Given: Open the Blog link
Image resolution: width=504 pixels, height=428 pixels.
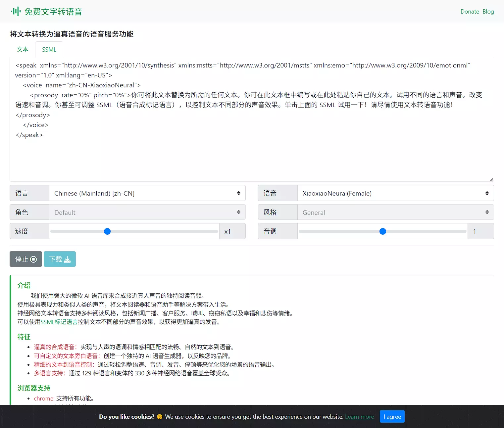Looking at the screenshot, I should pos(488,12).
